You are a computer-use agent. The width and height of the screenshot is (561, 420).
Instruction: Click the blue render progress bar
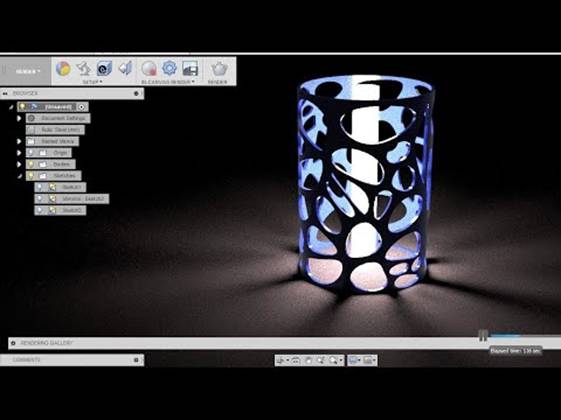(505, 336)
